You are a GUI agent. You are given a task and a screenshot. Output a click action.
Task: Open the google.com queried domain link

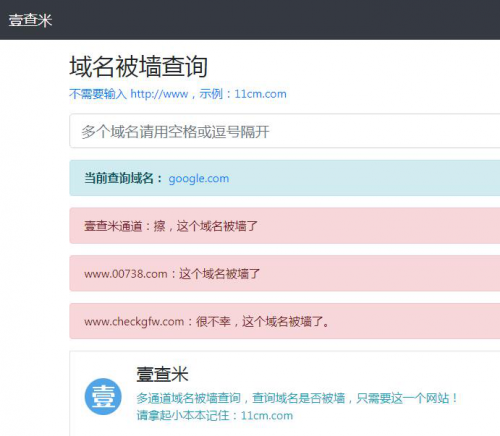point(199,179)
